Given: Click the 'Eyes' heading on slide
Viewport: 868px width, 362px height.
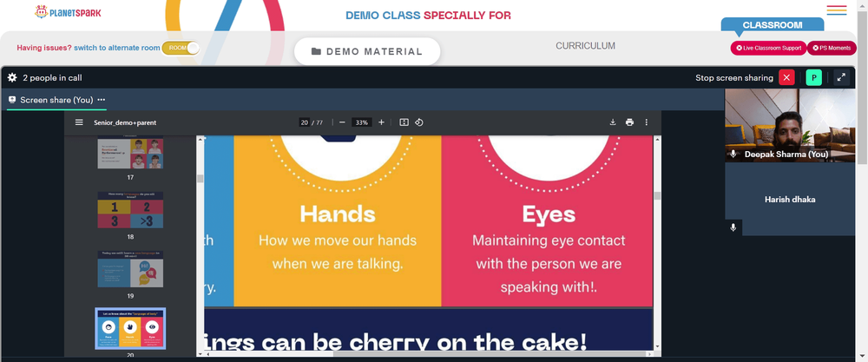Looking at the screenshot, I should (549, 214).
